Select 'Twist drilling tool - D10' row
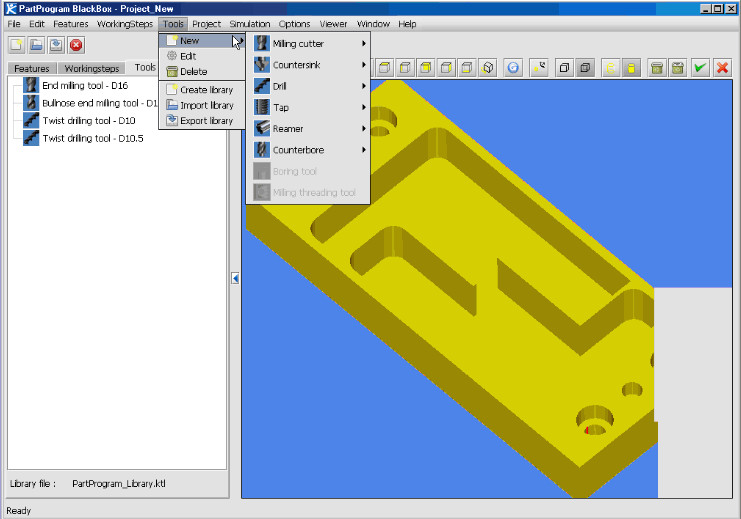 pos(89,121)
